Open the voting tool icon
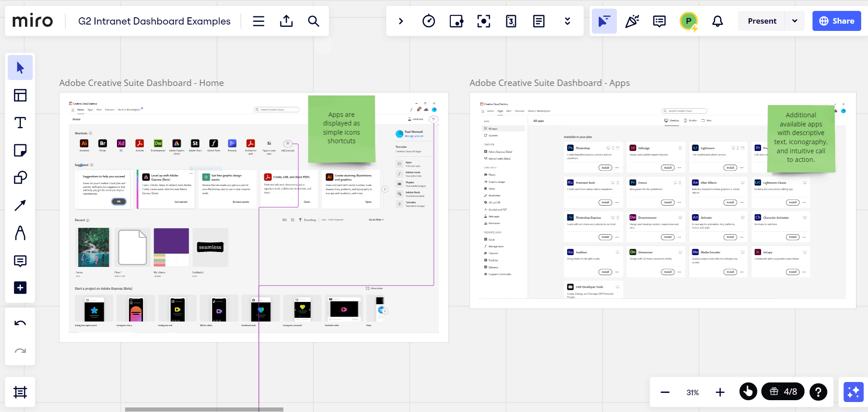Image resolution: width=868 pixels, height=412 pixels. click(x=456, y=21)
